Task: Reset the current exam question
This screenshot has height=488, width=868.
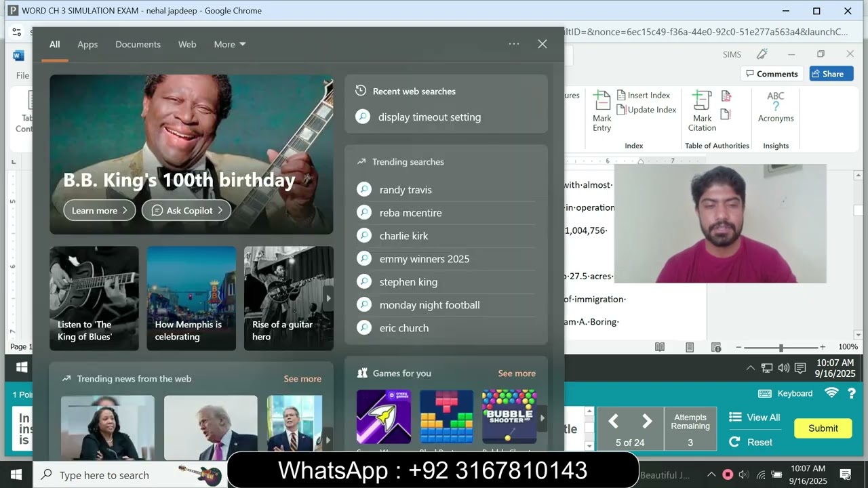Action: pyautogui.click(x=751, y=442)
